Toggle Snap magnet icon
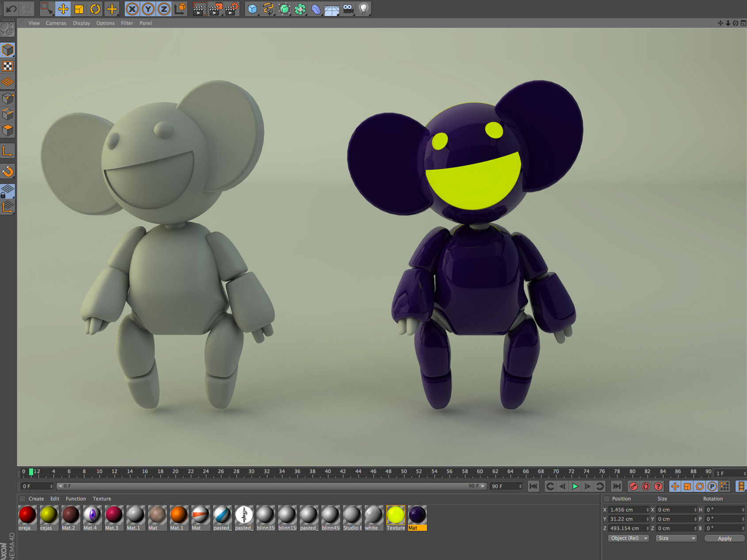This screenshot has width=747, height=560. tap(8, 171)
